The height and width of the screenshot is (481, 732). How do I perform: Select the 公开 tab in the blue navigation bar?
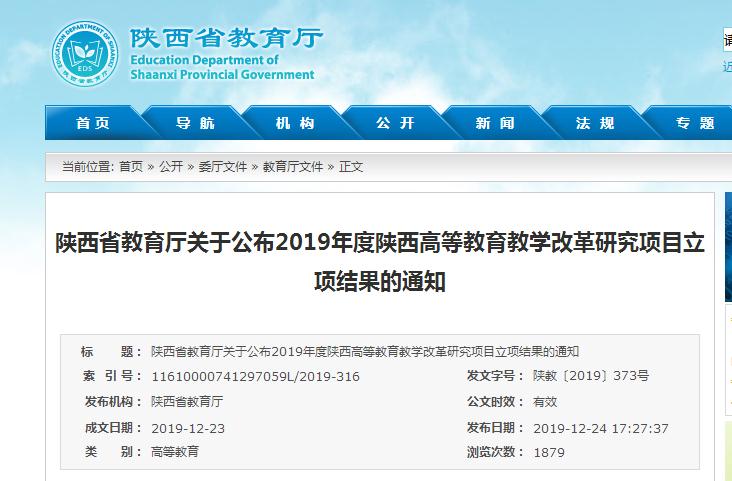point(395,123)
